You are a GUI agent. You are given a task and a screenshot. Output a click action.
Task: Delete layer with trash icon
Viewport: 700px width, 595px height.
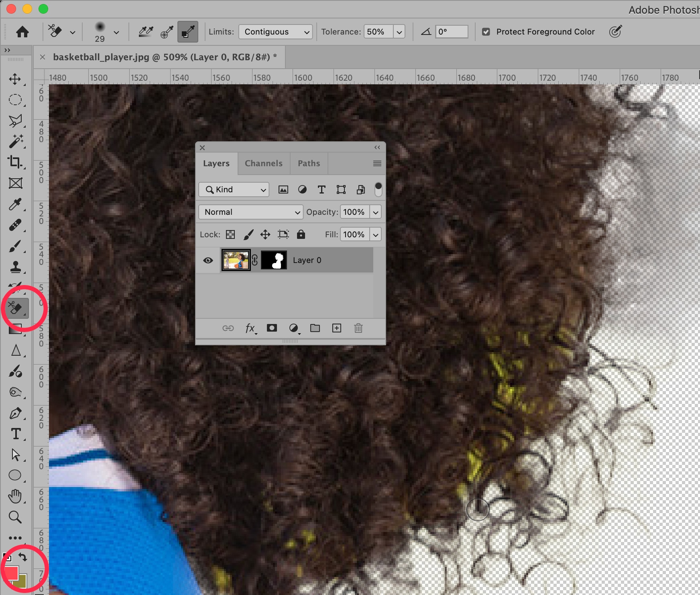point(358,328)
